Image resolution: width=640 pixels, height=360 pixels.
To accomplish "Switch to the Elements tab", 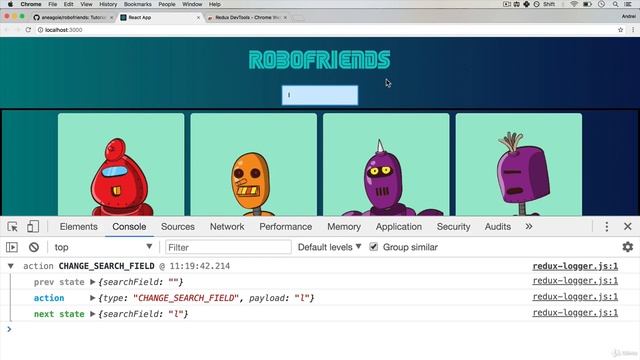I will pyautogui.click(x=78, y=227).
